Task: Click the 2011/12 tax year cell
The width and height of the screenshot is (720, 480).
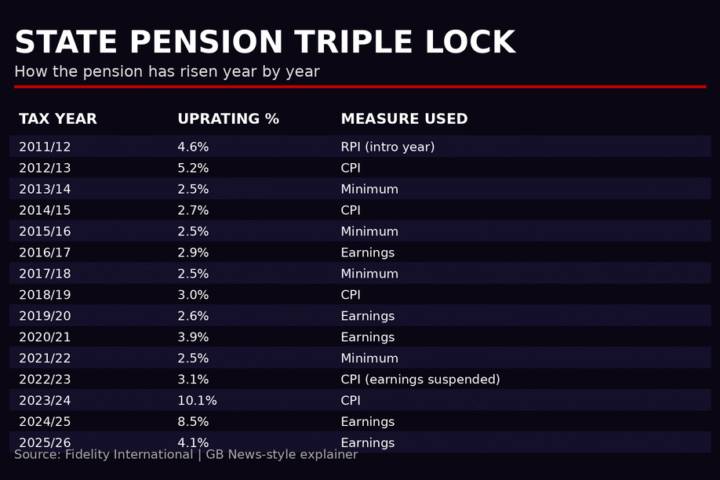Action: point(45,147)
